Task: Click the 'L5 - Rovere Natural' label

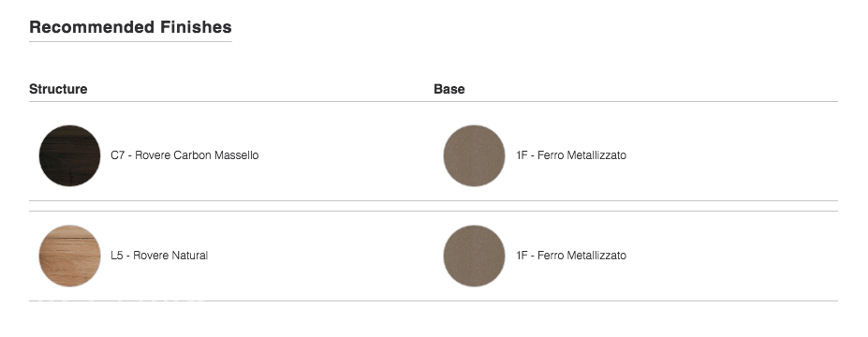Action: 159,256
